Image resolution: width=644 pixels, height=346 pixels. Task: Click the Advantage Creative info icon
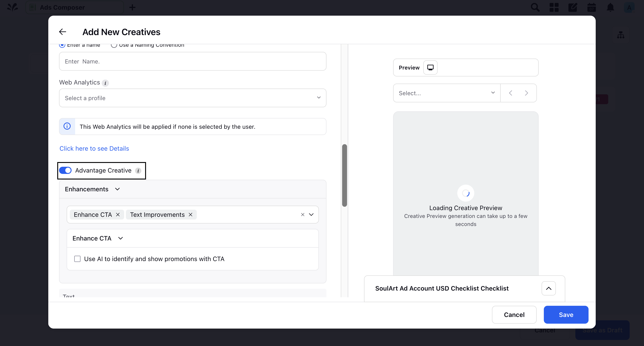pyautogui.click(x=138, y=171)
